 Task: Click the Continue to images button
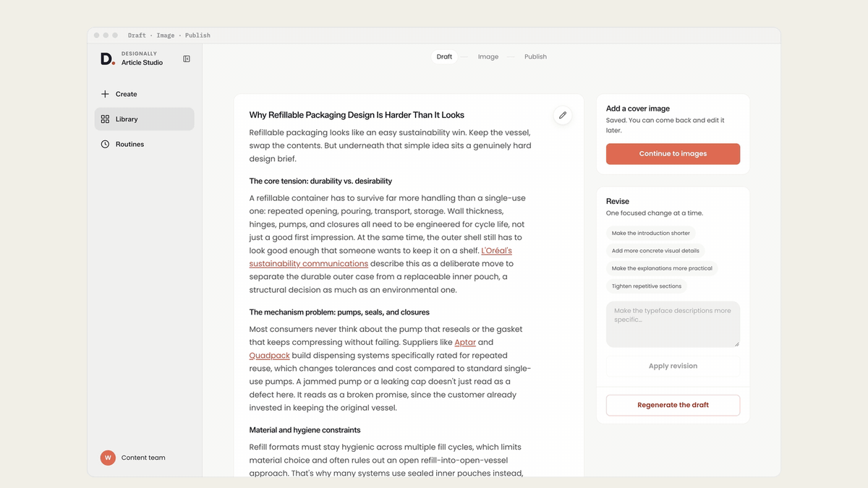[x=673, y=154]
